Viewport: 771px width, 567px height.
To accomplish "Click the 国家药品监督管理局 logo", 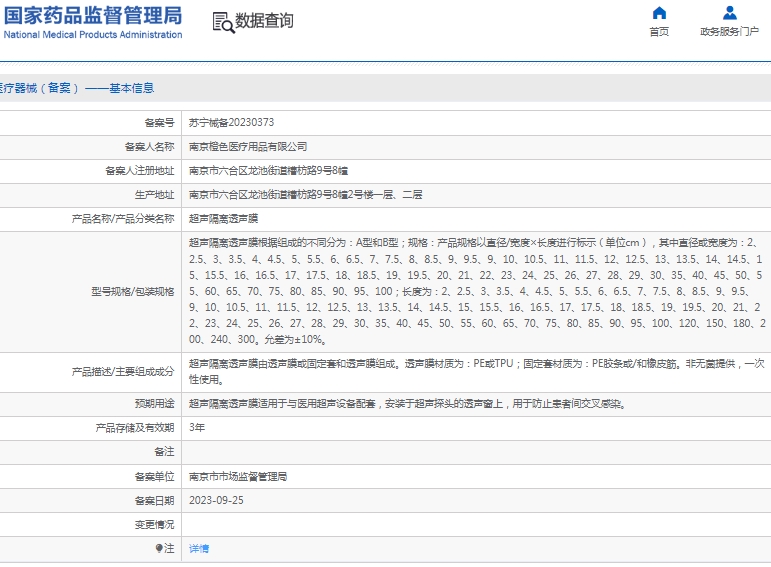I will pyautogui.click(x=93, y=16).
